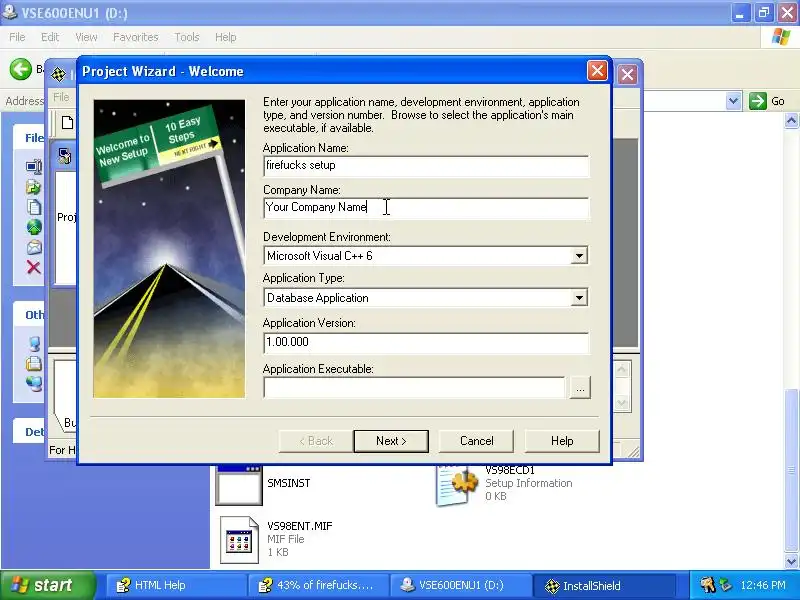Click Help button in Project Wizard
Screen dimensions: 800x600
[x=562, y=441]
